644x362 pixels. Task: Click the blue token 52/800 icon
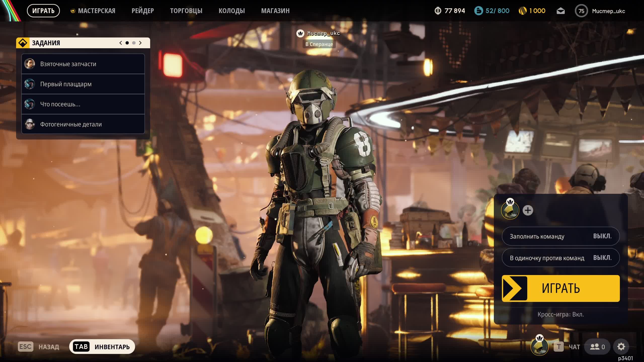tap(478, 11)
